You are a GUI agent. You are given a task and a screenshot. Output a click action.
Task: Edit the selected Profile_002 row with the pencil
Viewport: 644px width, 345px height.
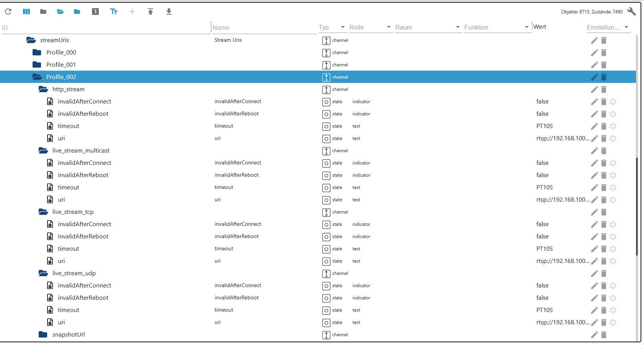pyautogui.click(x=594, y=77)
